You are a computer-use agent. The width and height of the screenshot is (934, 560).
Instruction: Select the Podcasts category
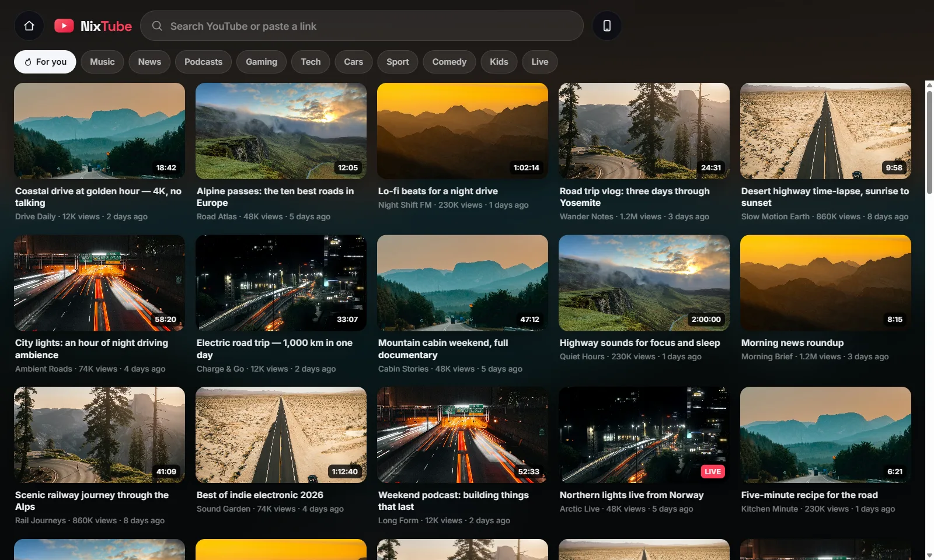pyautogui.click(x=203, y=62)
